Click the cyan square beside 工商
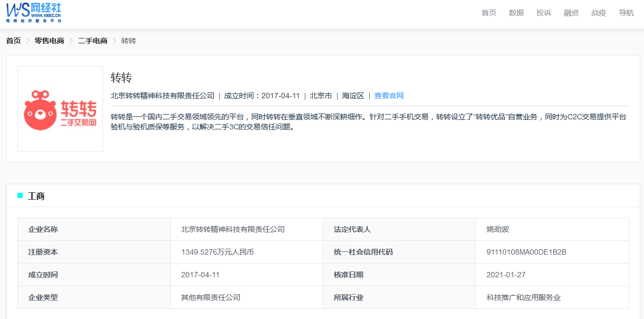The image size is (644, 319). pyautogui.click(x=20, y=195)
